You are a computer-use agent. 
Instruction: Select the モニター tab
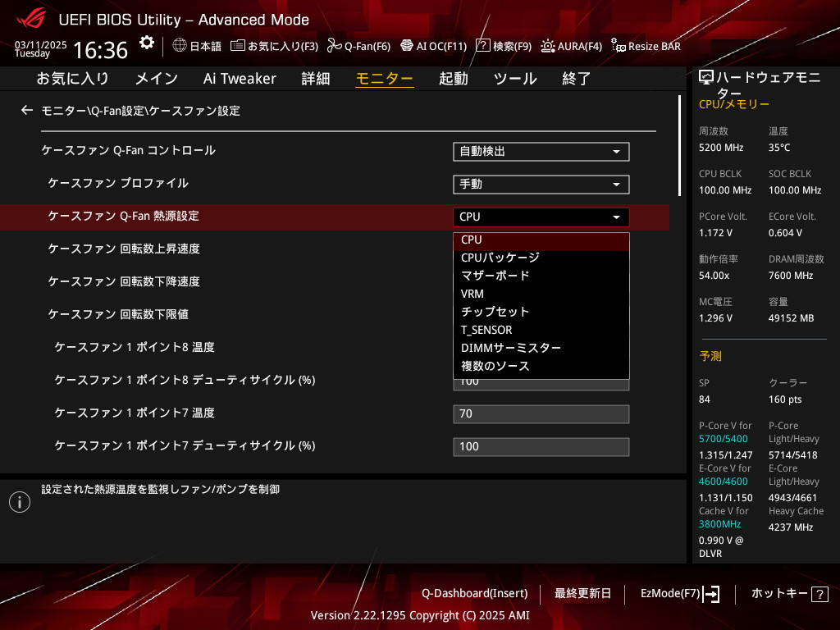[x=385, y=79]
